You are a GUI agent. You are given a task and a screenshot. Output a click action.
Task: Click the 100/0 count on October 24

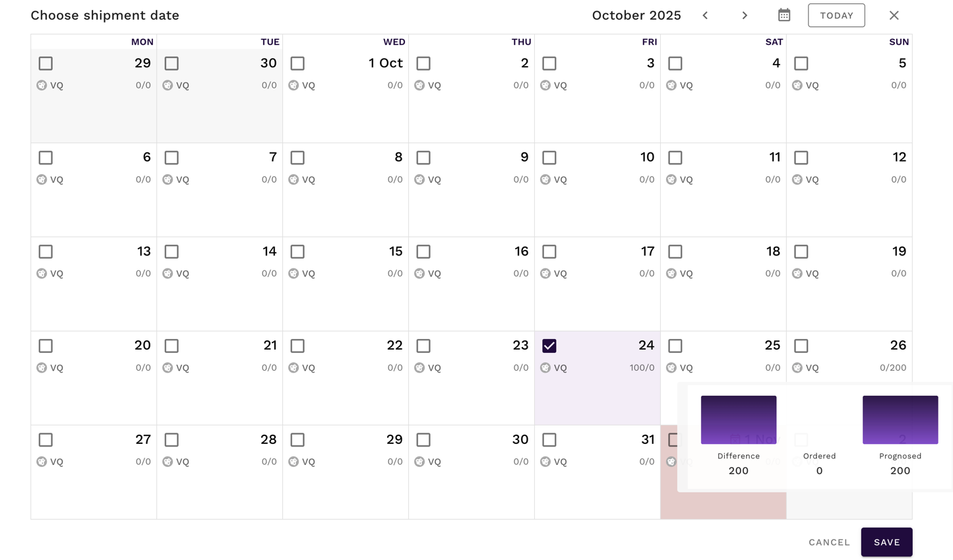(x=642, y=368)
